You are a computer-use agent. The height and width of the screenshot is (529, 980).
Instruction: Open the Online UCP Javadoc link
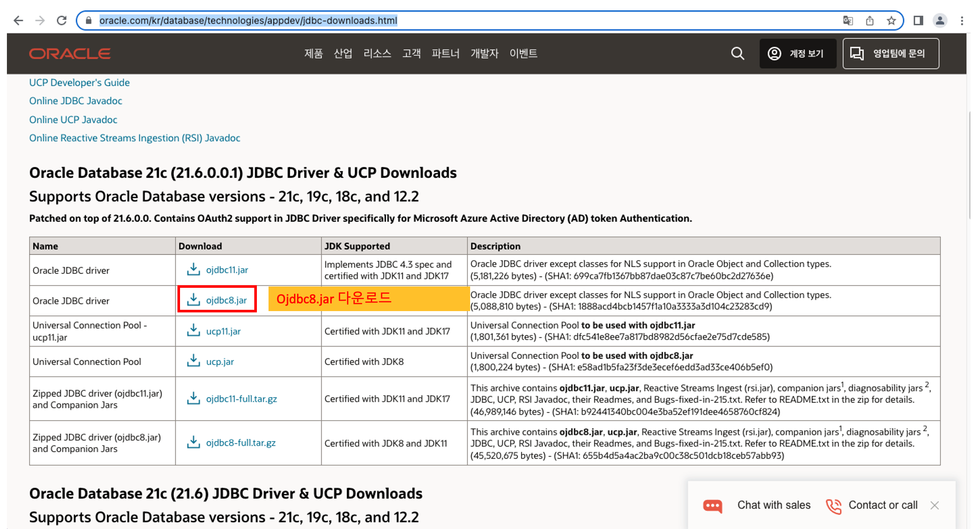click(73, 120)
